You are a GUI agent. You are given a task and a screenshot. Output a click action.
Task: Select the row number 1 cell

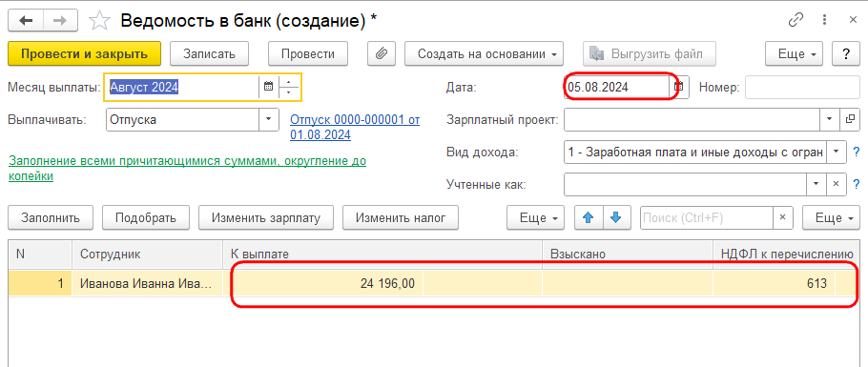[40, 283]
